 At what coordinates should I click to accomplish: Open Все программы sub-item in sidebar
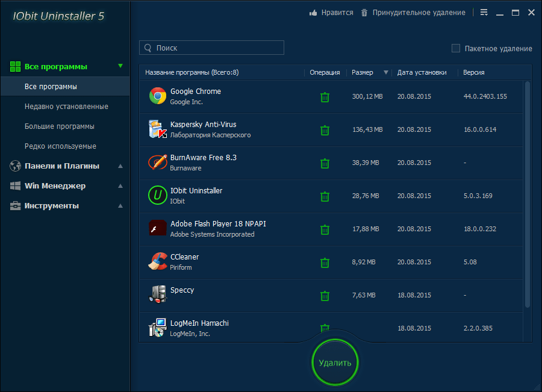pos(65,87)
